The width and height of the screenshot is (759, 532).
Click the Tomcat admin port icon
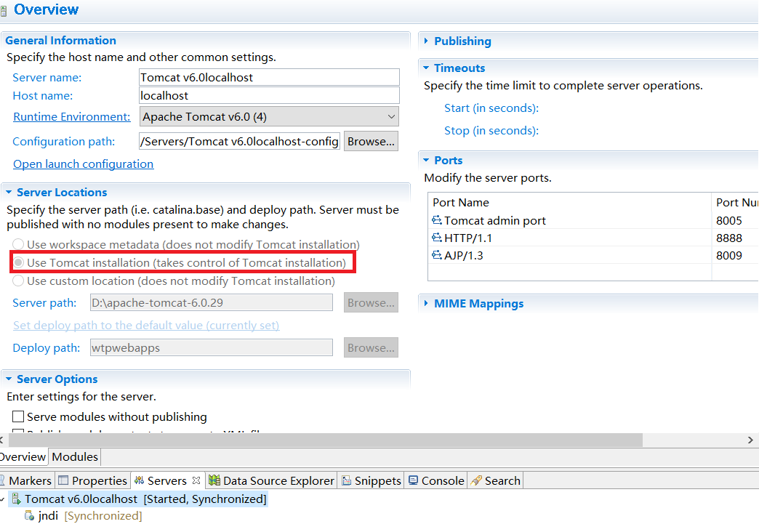437,220
